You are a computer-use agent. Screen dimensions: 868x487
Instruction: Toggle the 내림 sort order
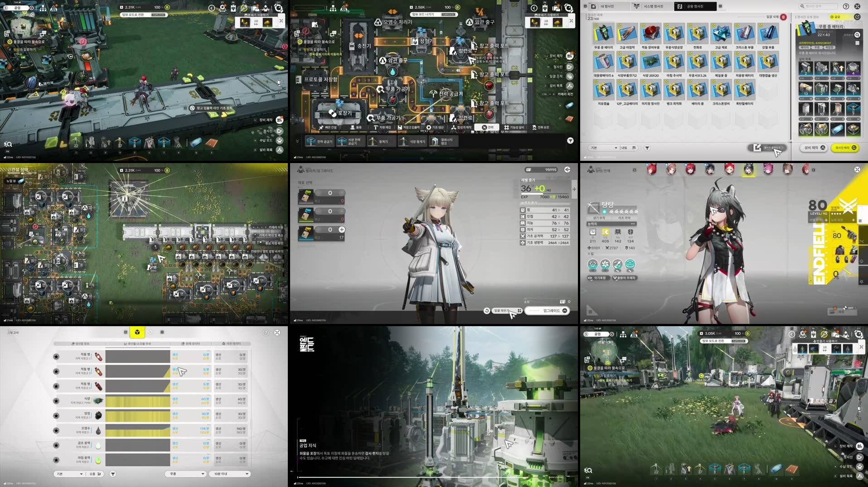[x=628, y=148]
